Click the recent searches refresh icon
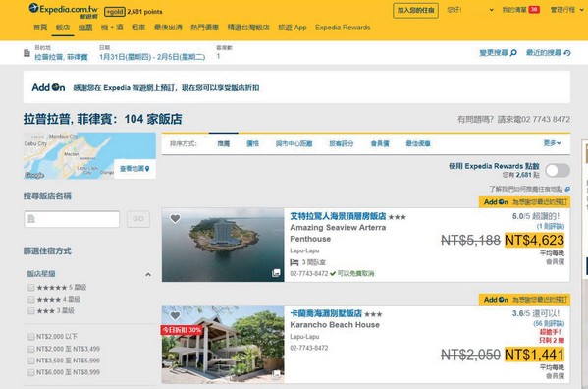 567,53
